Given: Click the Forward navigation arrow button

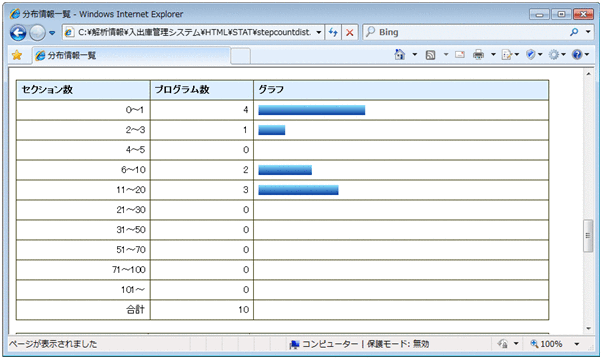Looking at the screenshot, I should [x=37, y=33].
